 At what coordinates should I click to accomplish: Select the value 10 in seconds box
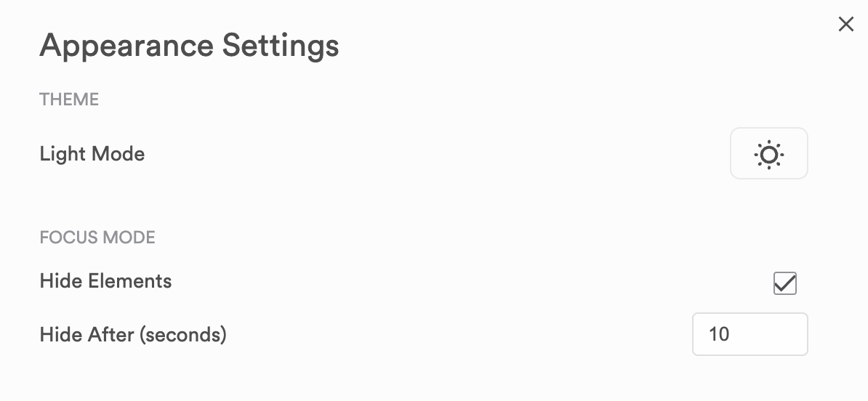(x=719, y=334)
